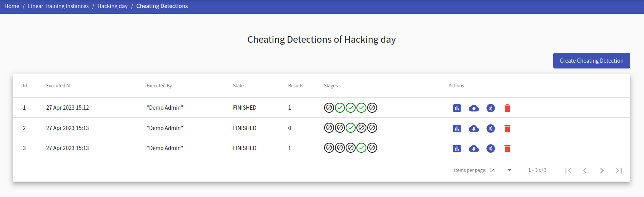644x197 pixels.
Task: Click green check stage icon in row 3
Action: pos(361,148)
